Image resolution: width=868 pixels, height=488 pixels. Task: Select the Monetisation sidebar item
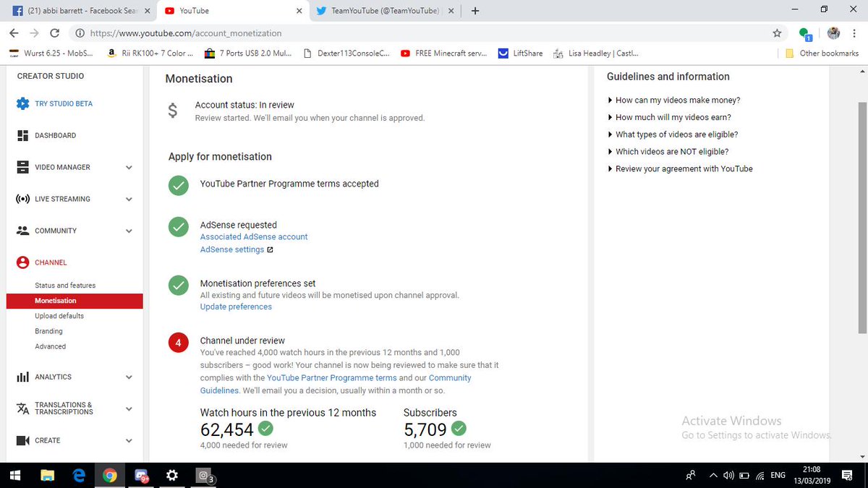point(75,301)
